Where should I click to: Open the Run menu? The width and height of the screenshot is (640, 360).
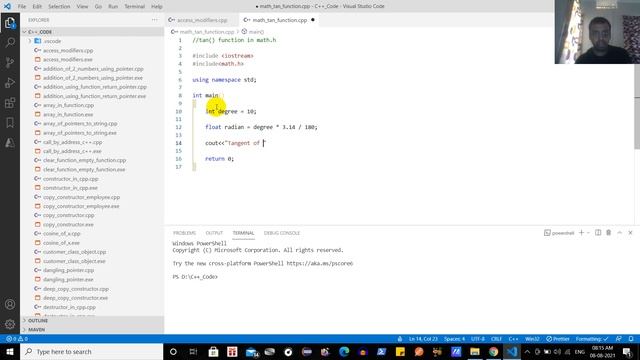113,6
